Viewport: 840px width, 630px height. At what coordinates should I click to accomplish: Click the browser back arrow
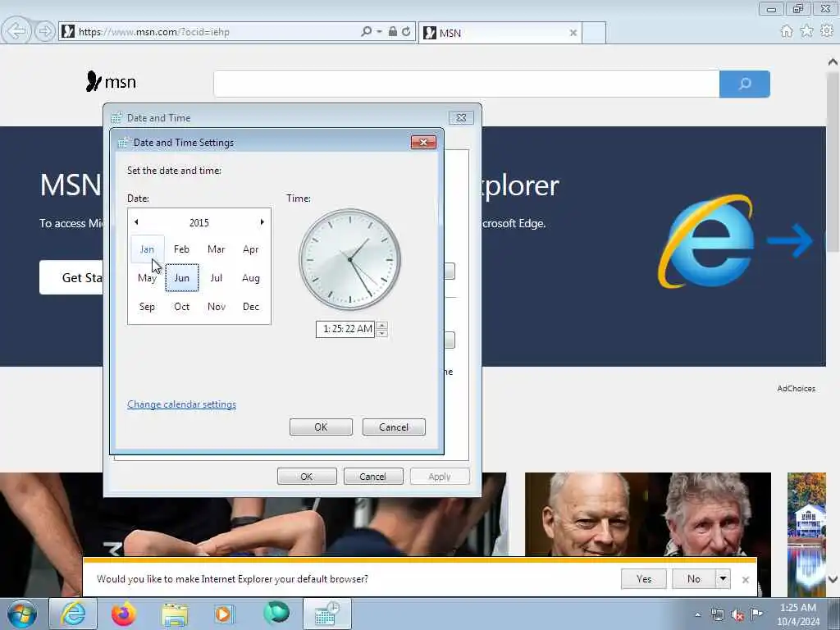pos(16,31)
